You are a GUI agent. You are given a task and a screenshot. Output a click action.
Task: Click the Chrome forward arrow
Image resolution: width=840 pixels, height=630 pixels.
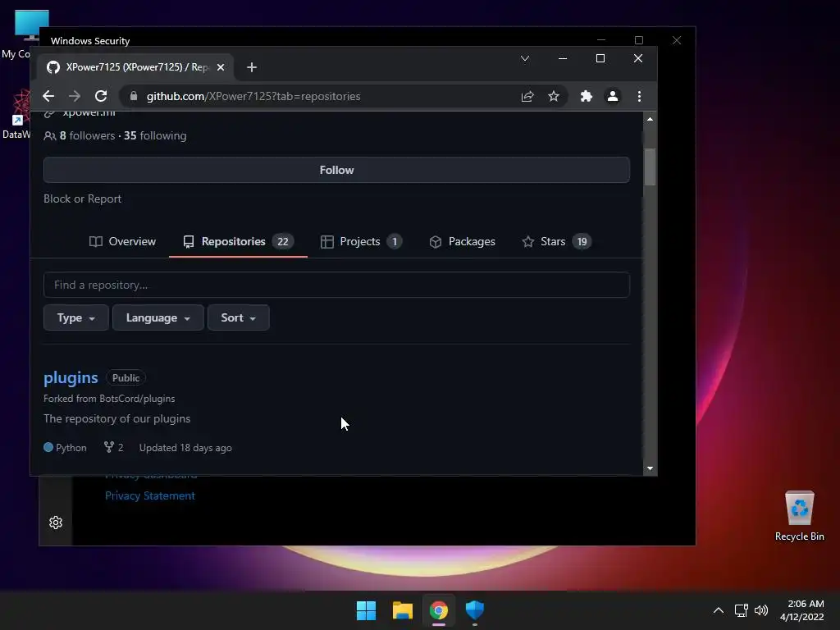click(x=75, y=96)
